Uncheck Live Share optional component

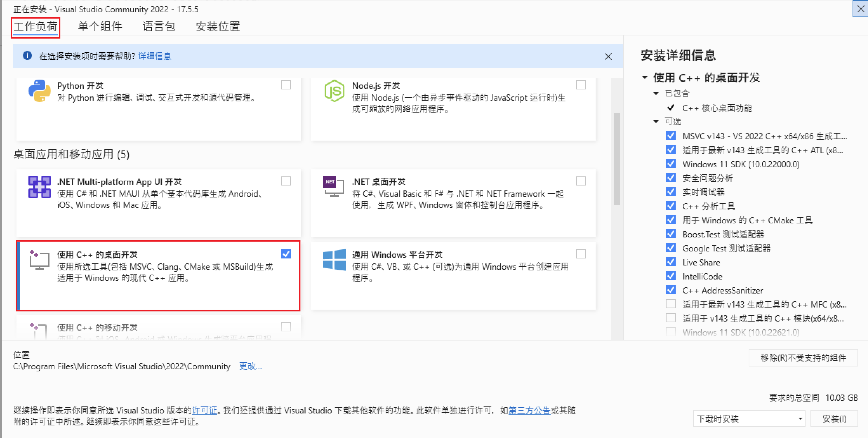pos(670,262)
